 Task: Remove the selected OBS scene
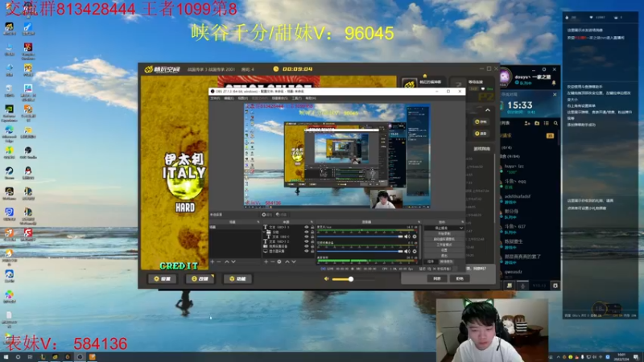219,261
